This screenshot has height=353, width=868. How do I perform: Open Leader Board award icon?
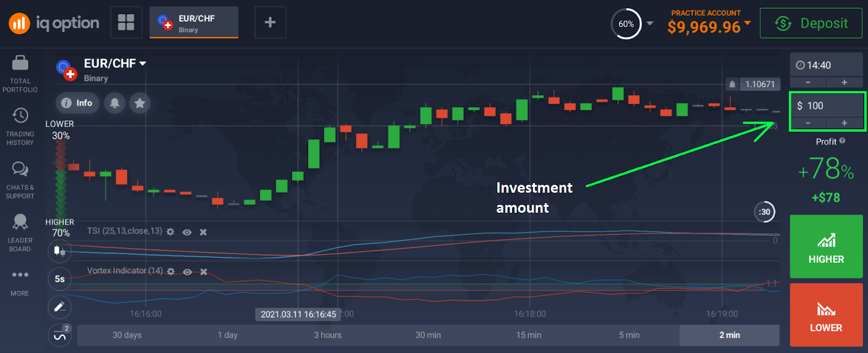point(20,222)
